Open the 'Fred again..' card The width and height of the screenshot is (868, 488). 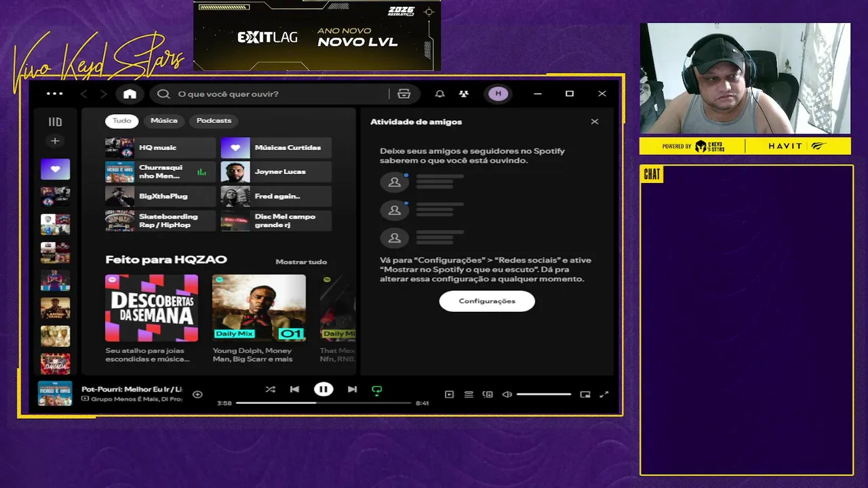point(276,197)
